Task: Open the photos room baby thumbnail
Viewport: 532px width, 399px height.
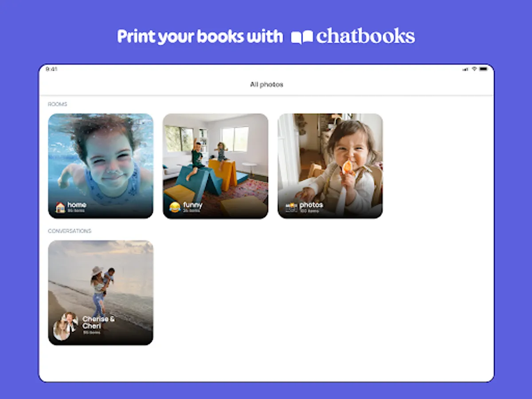Action: (x=330, y=166)
